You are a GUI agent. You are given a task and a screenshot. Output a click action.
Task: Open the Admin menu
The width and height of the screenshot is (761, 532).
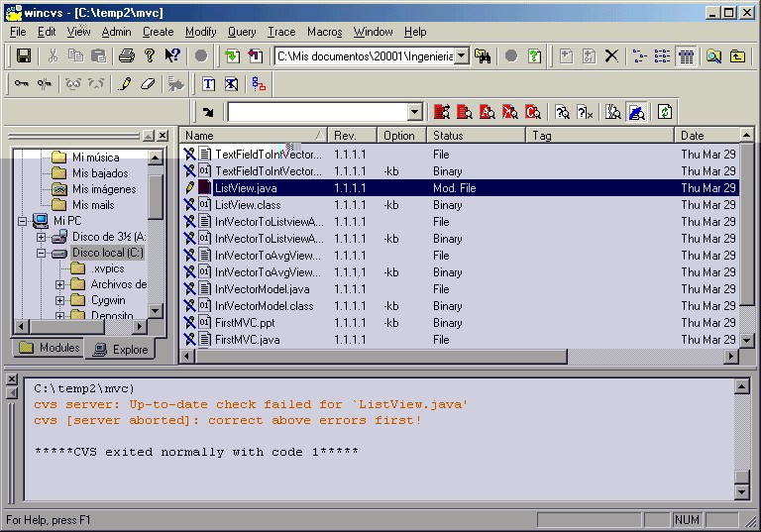click(116, 32)
